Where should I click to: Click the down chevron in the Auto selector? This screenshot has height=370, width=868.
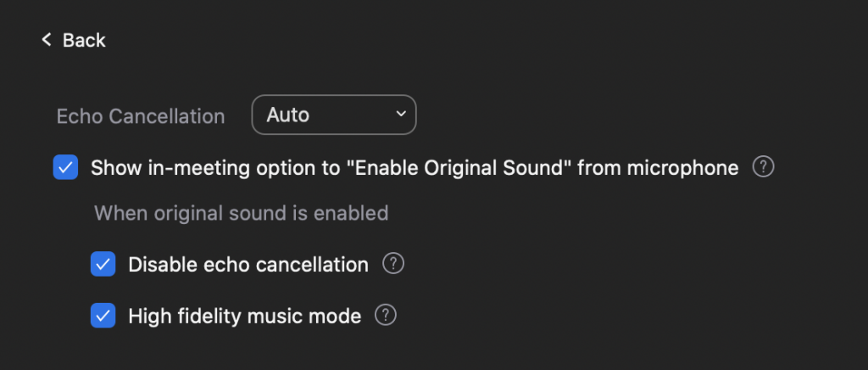pyautogui.click(x=401, y=114)
